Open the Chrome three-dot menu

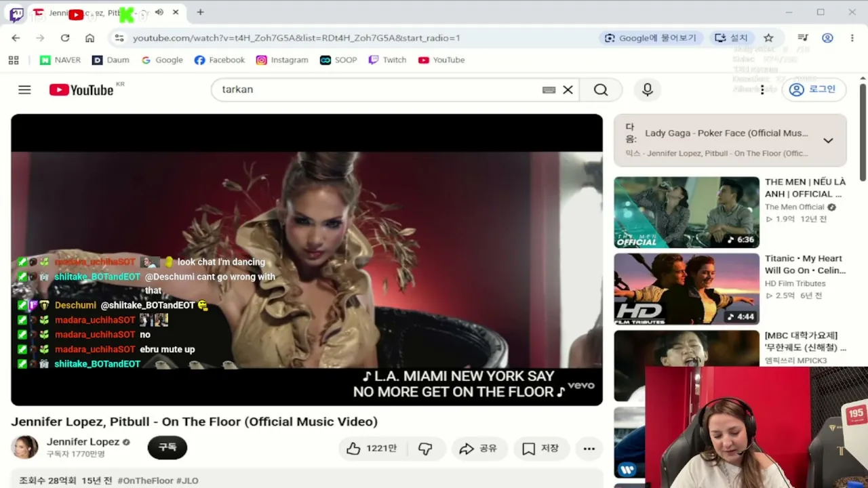852,38
